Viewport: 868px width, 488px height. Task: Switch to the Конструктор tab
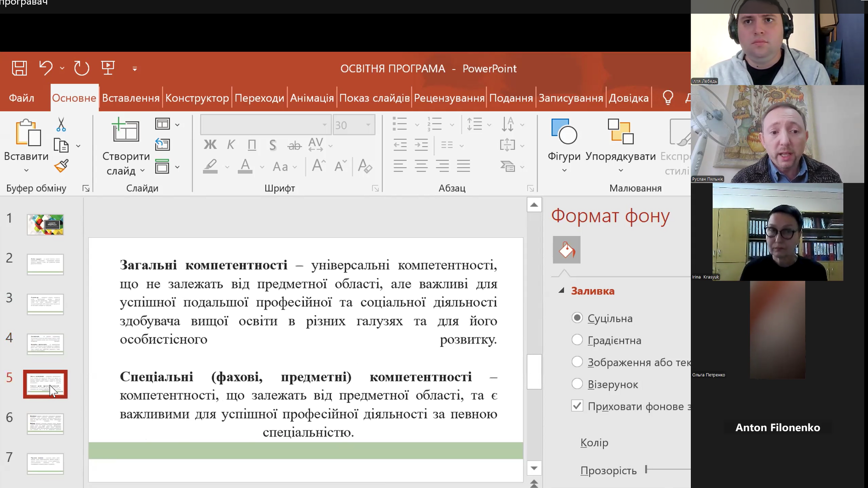click(197, 98)
